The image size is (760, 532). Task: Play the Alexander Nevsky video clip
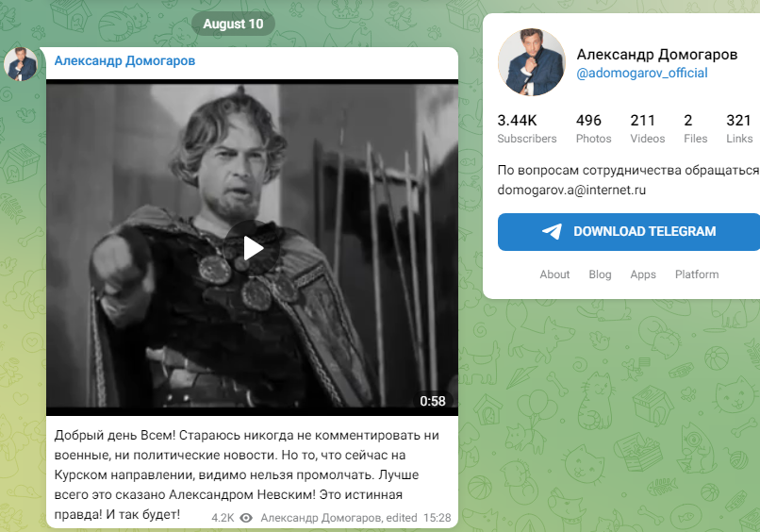click(x=252, y=248)
